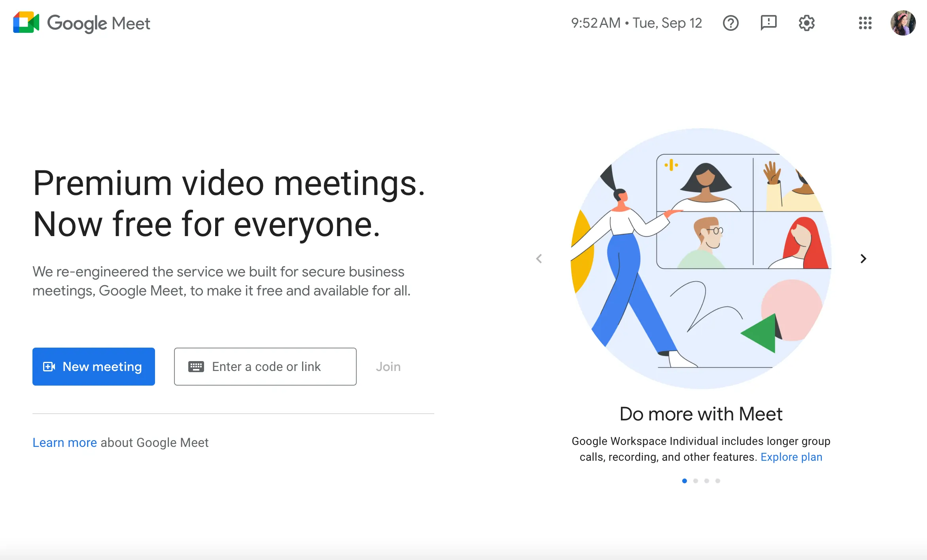Open Meet settings with the gear icon
The width and height of the screenshot is (927, 560).
coord(806,23)
